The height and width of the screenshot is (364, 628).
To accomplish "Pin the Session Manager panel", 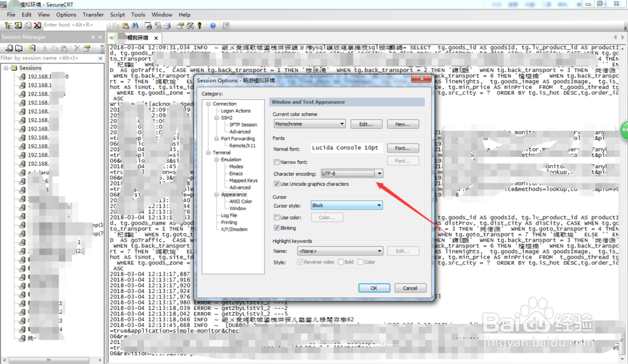I will pos(93,37).
